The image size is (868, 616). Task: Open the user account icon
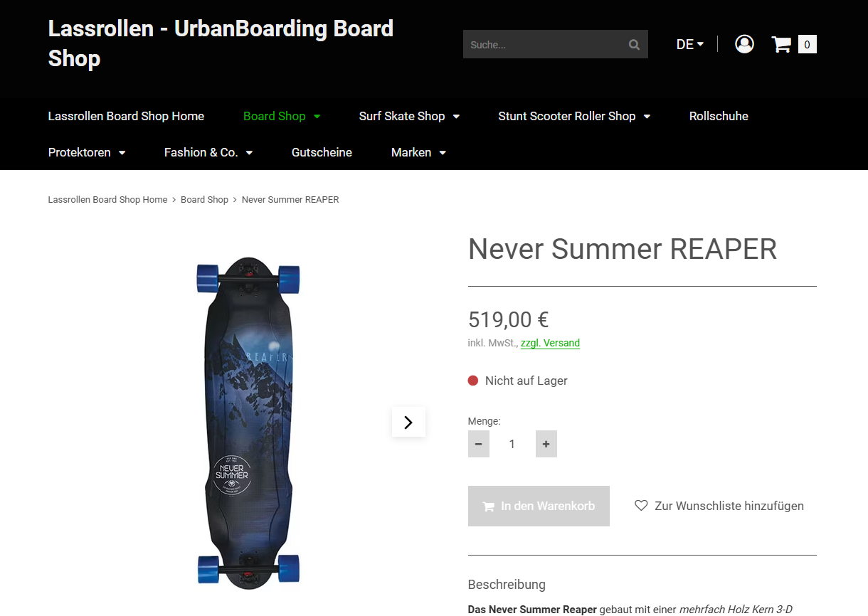pos(744,44)
